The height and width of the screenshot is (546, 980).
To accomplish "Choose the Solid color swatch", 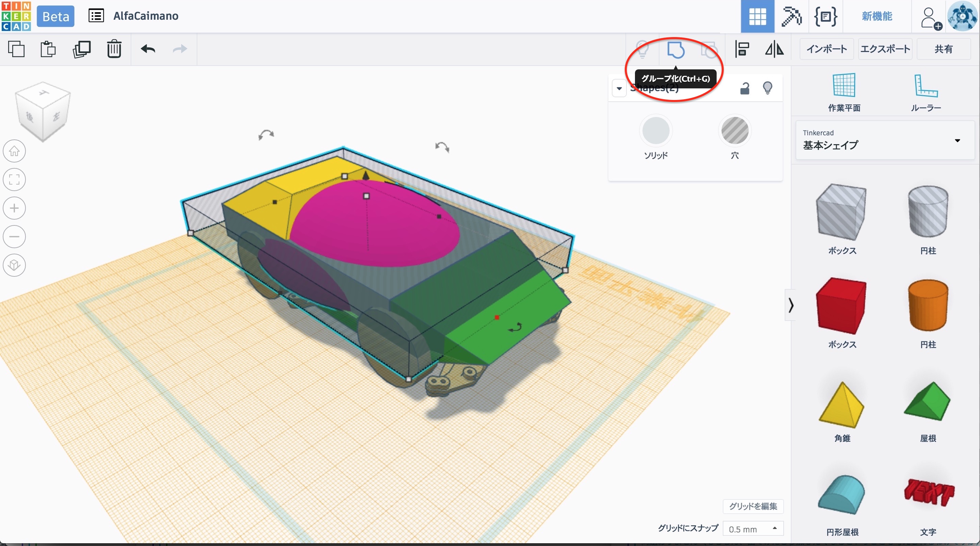I will [656, 131].
